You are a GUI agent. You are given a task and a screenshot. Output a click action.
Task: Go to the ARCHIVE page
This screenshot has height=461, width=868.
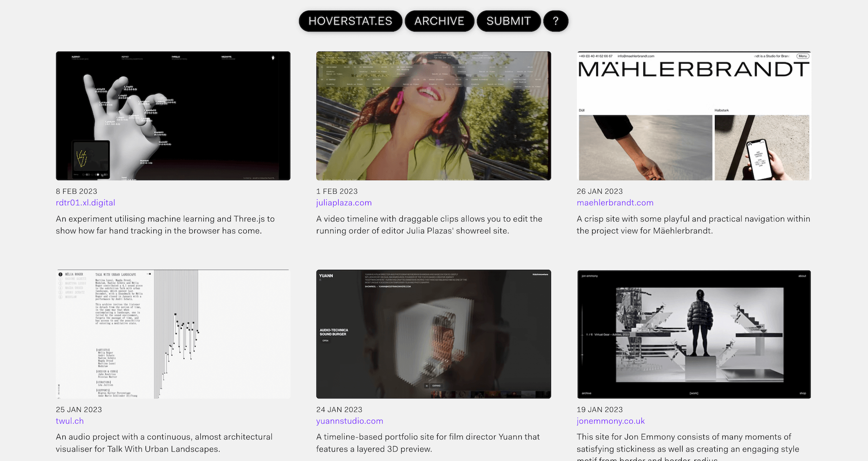pos(439,21)
